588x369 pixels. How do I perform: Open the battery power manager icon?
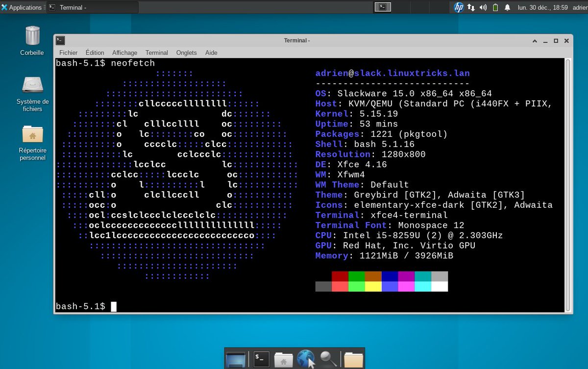(495, 7)
